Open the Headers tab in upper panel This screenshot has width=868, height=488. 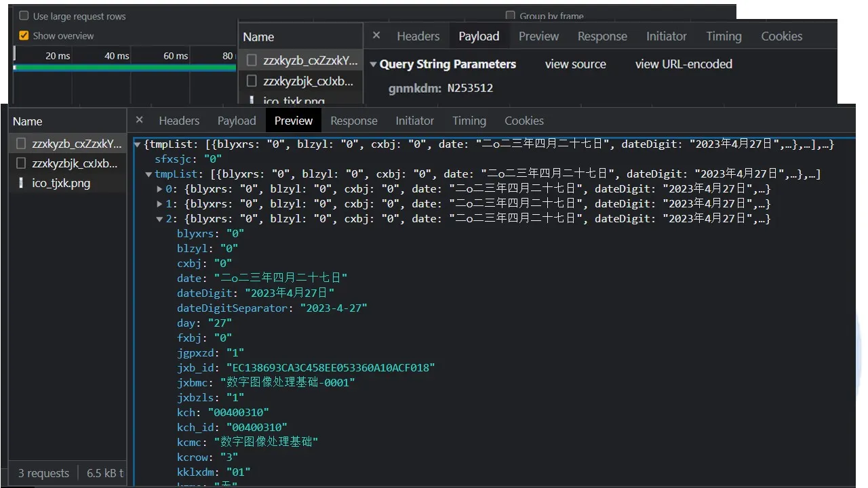[418, 37]
